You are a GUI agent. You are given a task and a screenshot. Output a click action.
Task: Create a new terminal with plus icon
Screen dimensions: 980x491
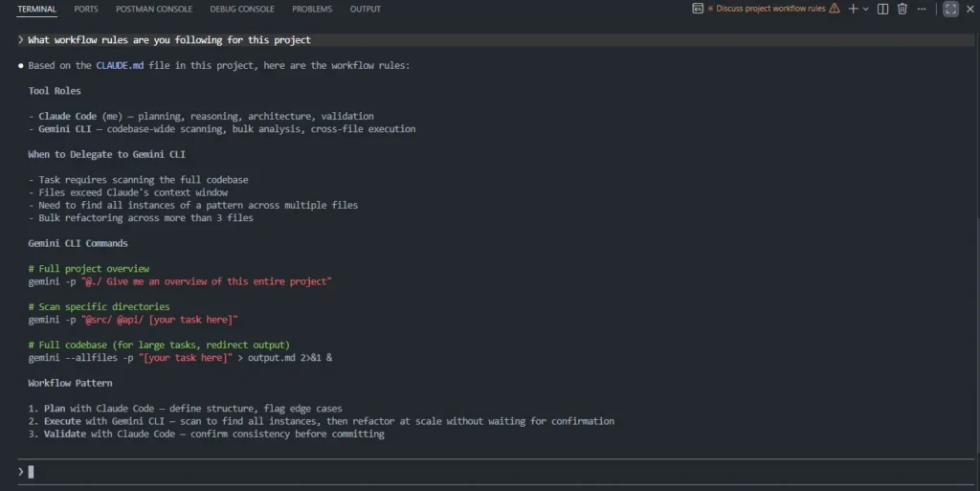pyautogui.click(x=853, y=9)
